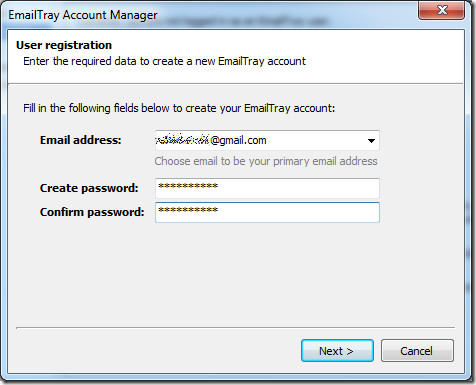The width and height of the screenshot is (476, 385).
Task: Click the User registration heading
Action: click(64, 45)
